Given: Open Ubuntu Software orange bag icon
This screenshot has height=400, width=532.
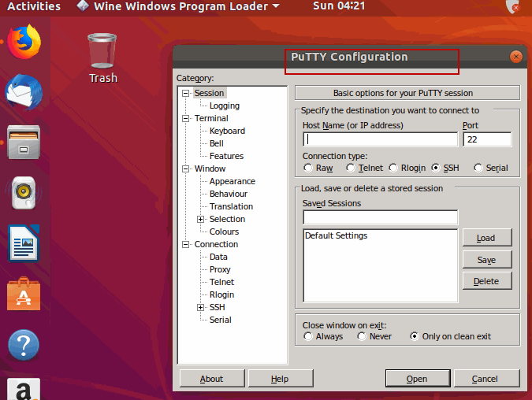Looking at the screenshot, I should click(24, 294).
